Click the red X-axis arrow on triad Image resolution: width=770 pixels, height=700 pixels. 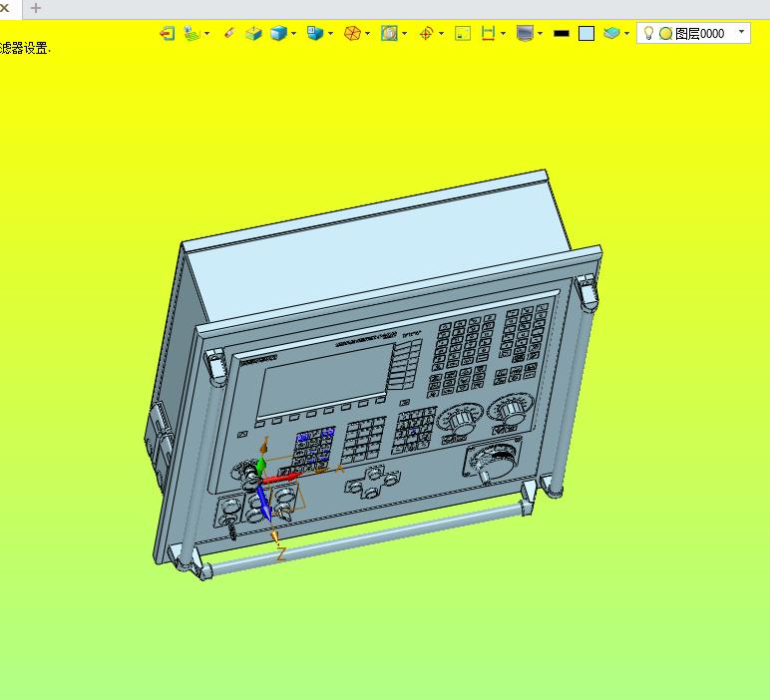[x=281, y=478]
